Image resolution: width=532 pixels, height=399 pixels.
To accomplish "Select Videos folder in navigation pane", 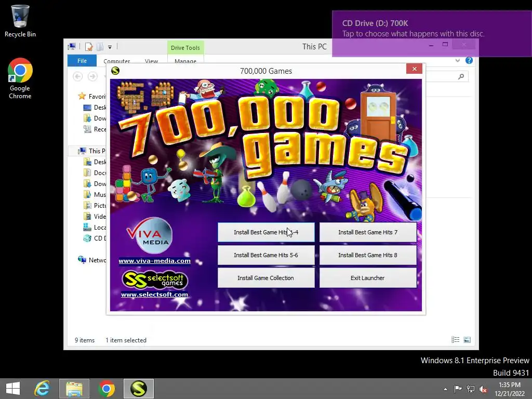I will (x=95, y=216).
